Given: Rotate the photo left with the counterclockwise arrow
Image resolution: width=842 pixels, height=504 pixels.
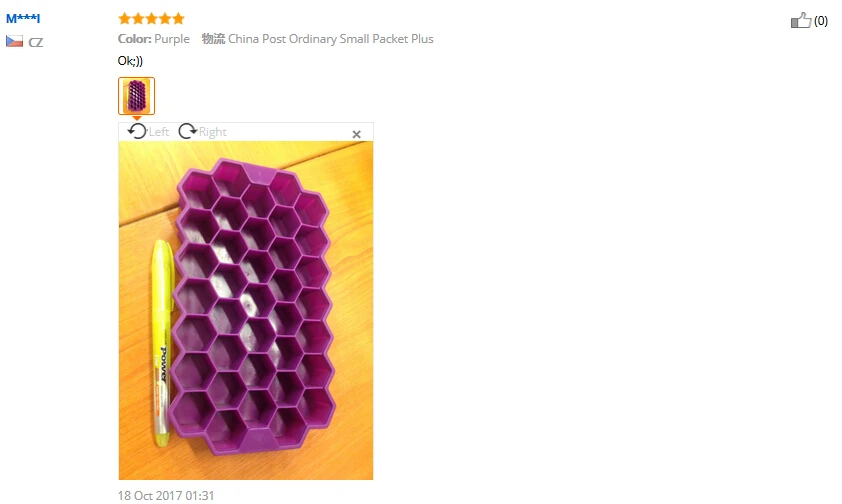Looking at the screenshot, I should tap(137, 131).
